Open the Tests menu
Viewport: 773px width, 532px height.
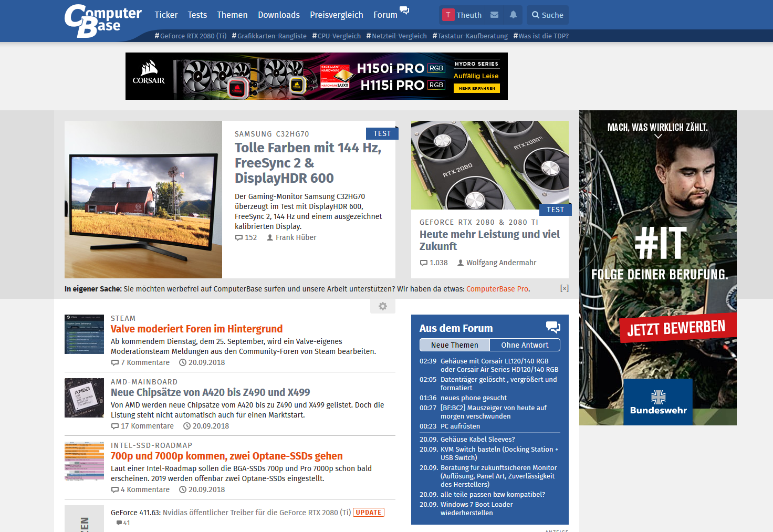[197, 15]
